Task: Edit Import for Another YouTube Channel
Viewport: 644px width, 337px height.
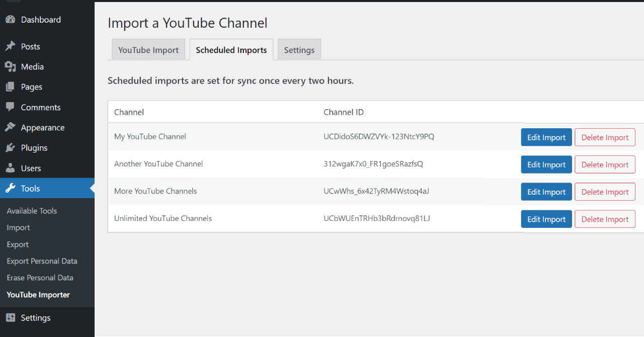Action: tap(546, 164)
